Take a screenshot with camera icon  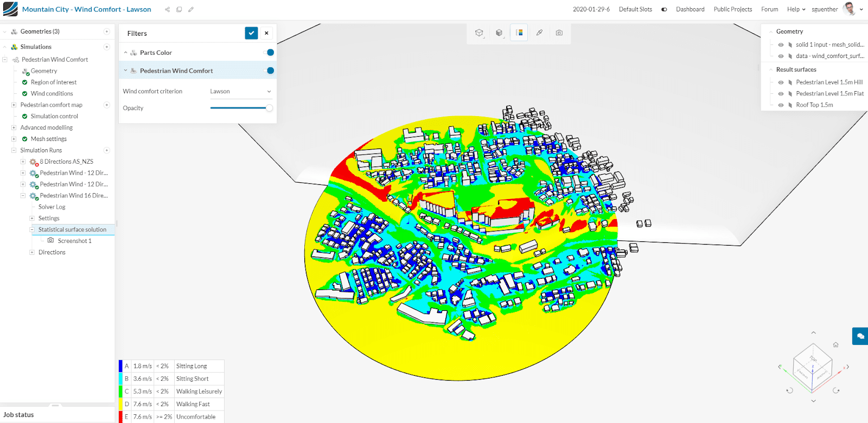pyautogui.click(x=559, y=33)
